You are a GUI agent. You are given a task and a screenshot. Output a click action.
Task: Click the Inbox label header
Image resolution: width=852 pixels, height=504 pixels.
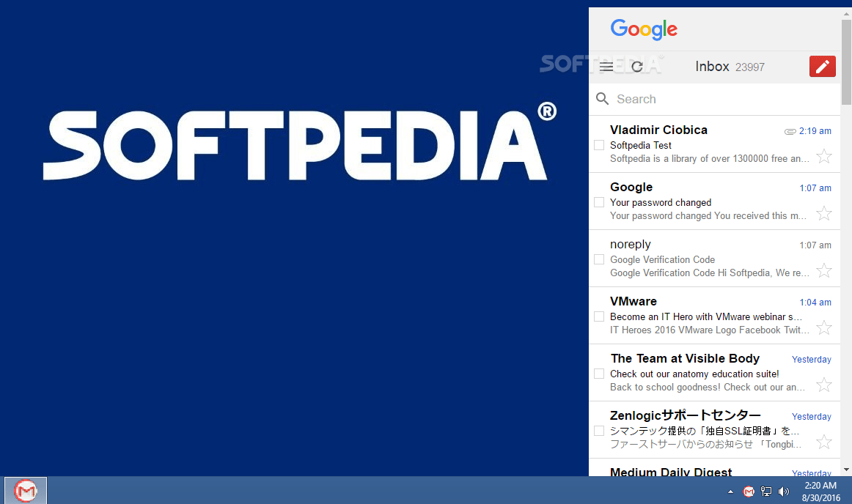tap(713, 66)
